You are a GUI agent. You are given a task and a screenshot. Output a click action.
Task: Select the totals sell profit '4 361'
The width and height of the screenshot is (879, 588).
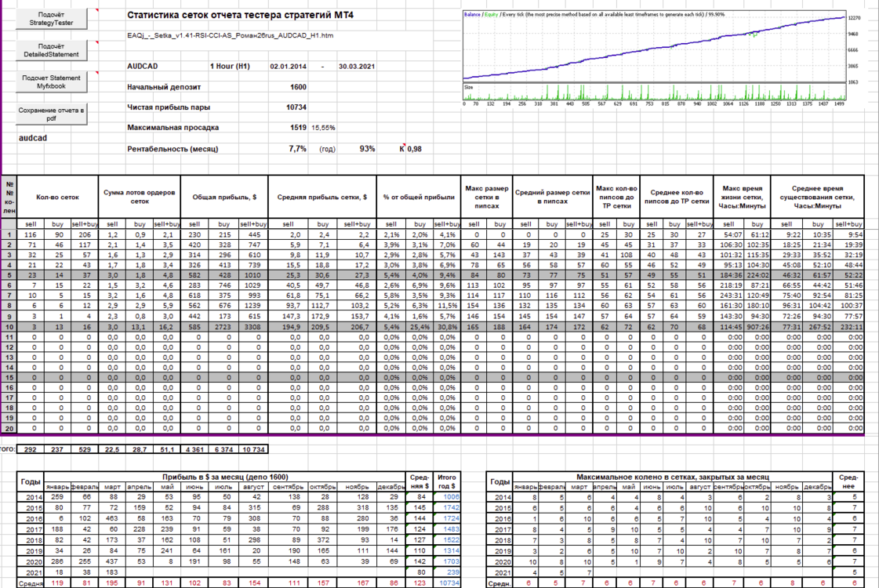click(x=195, y=449)
